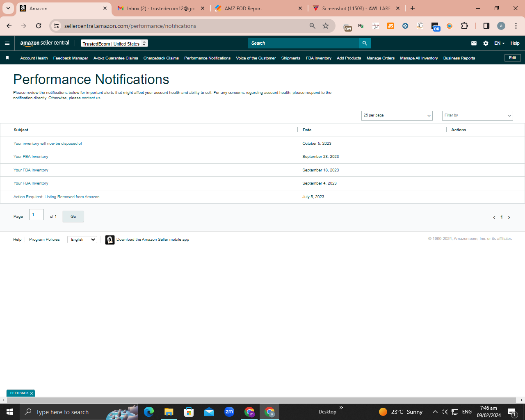The height and width of the screenshot is (420, 525).
Task: Open the Windows notification center
Action: pyautogui.click(x=512, y=412)
